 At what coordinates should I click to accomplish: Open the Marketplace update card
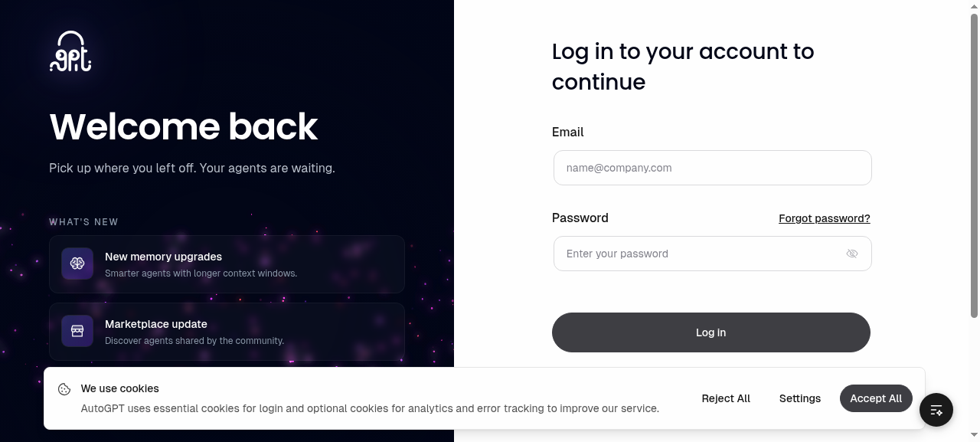coord(227,332)
